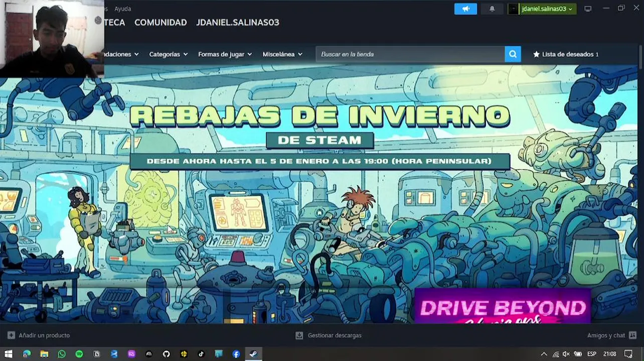Open Facebook from the taskbar
This screenshot has height=361, width=644.
pos(236,354)
